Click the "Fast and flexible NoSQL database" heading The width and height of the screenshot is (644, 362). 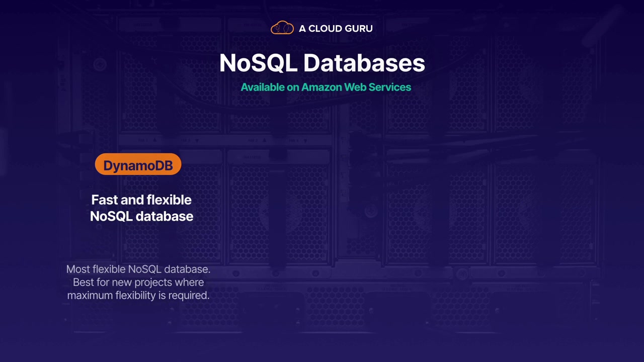click(x=141, y=208)
